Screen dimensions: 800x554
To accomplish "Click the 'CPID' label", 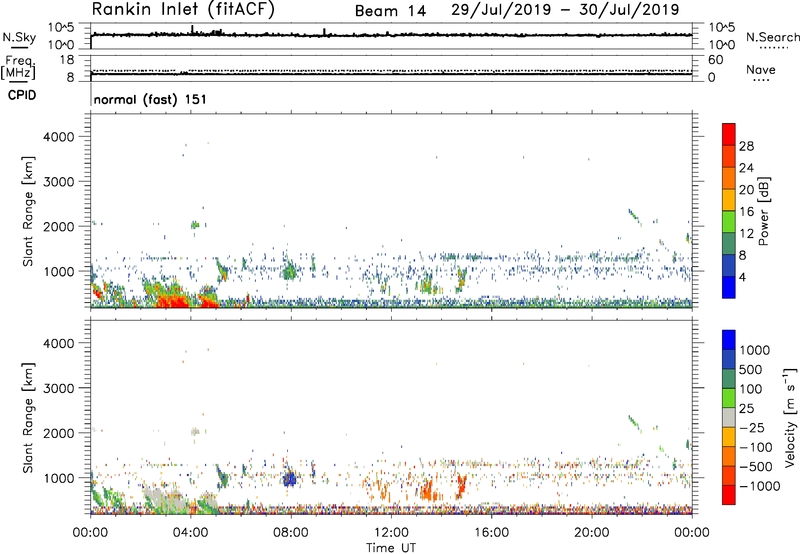I will 21,95.
